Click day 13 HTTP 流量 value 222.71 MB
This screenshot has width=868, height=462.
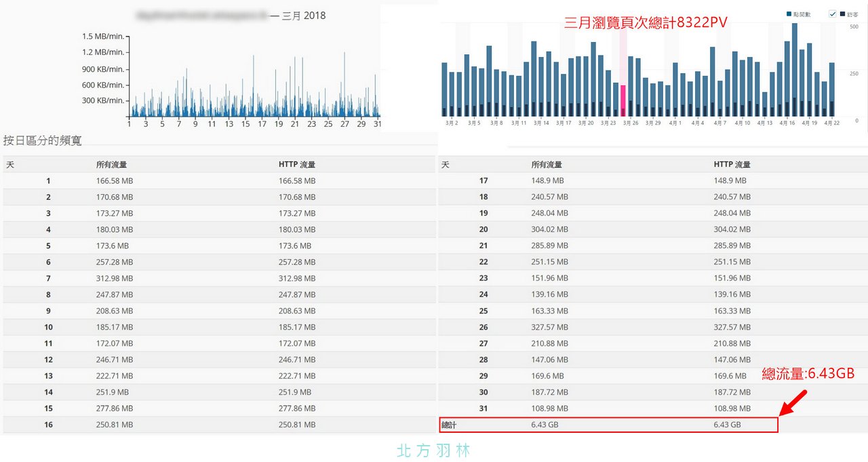pos(297,376)
